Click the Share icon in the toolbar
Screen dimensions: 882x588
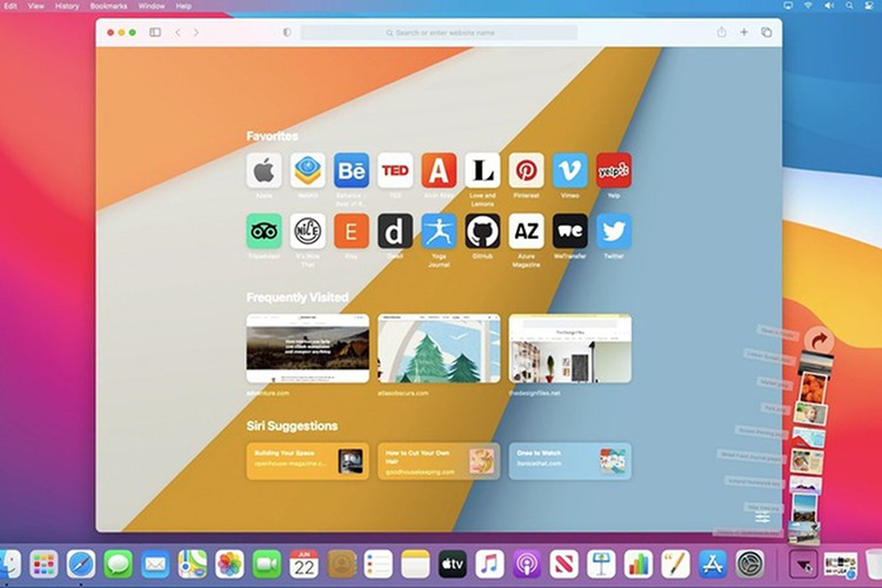pyautogui.click(x=721, y=33)
